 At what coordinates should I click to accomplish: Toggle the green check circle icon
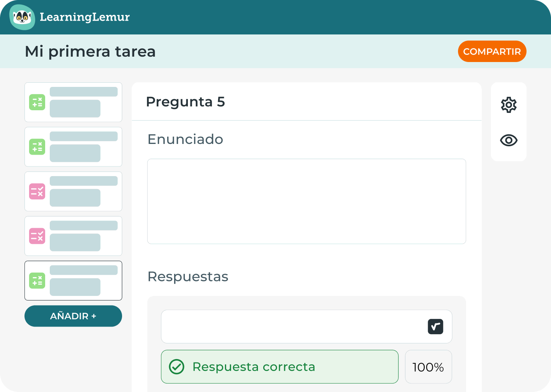click(x=177, y=367)
